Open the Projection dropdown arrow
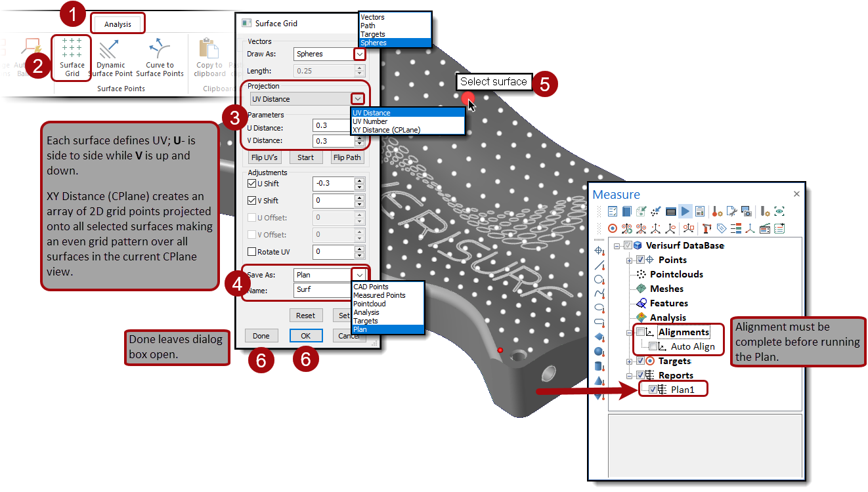This screenshot has height=492, width=868. 357,99
